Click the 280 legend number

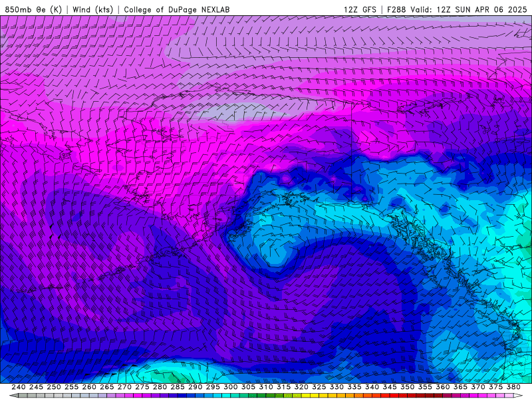coord(160,387)
